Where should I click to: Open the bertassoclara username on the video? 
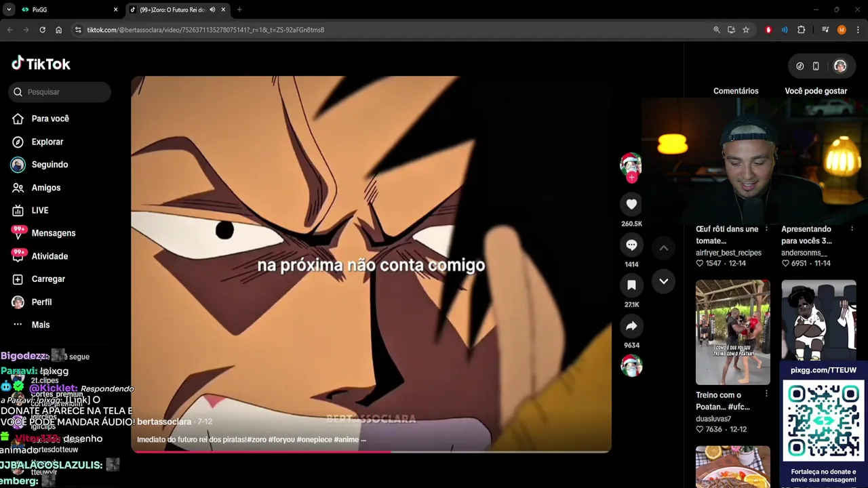tap(164, 422)
